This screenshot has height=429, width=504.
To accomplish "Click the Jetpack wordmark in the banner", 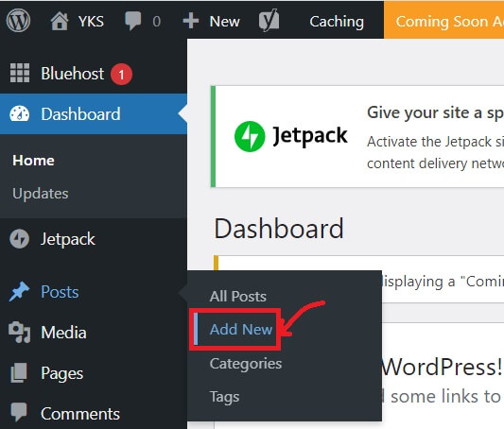I will point(310,136).
